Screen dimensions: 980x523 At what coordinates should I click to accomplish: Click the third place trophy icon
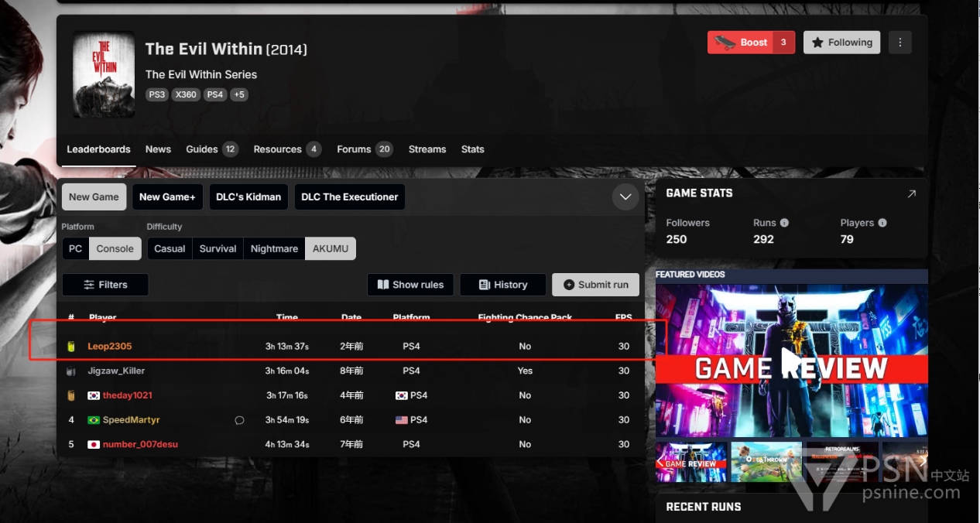(x=71, y=395)
